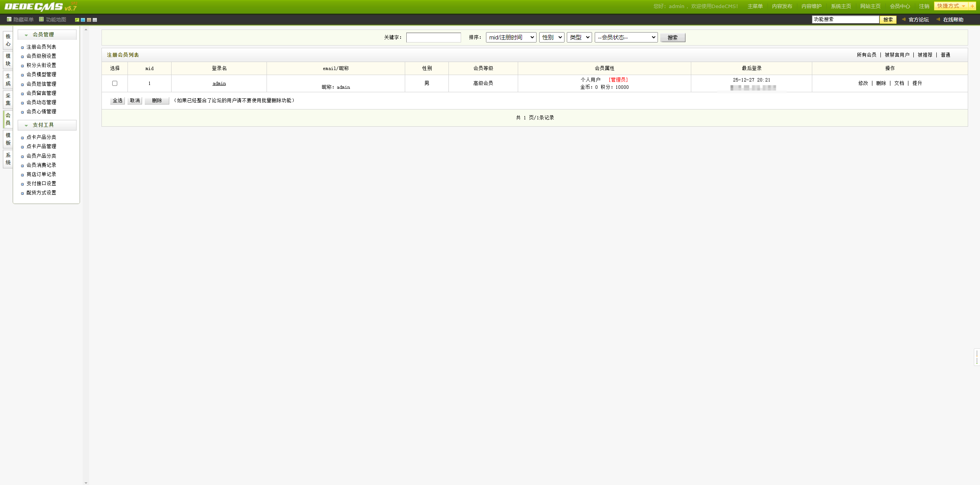Click the bullet icon before 支付接口设置
This screenshot has width=980, height=485.
(x=22, y=184)
